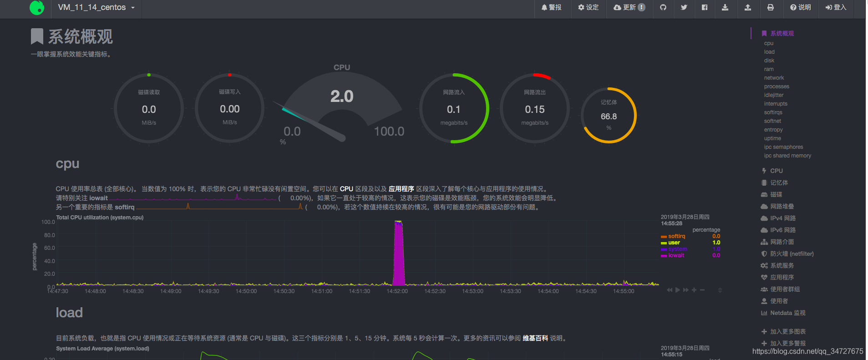Follow the bold 应用程序 link in description
Viewport: 868px width, 360px height.
tap(401, 189)
